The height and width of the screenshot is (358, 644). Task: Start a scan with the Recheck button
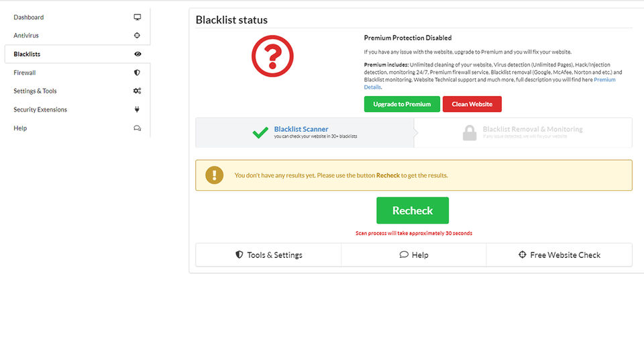pos(413,210)
